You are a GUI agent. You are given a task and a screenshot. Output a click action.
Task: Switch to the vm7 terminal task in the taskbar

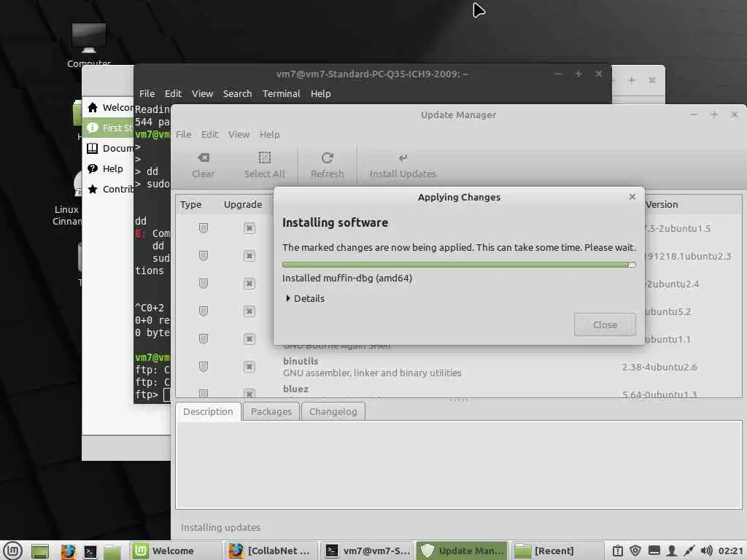tap(367, 551)
